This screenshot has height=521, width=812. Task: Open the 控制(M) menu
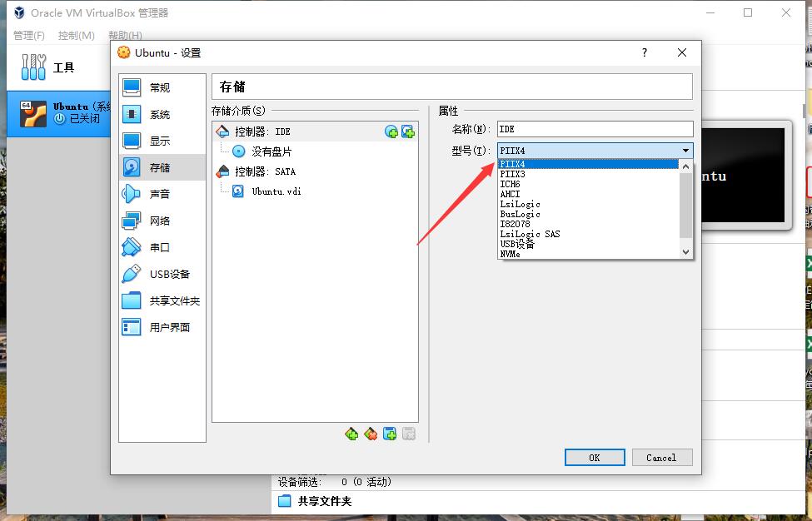76,35
